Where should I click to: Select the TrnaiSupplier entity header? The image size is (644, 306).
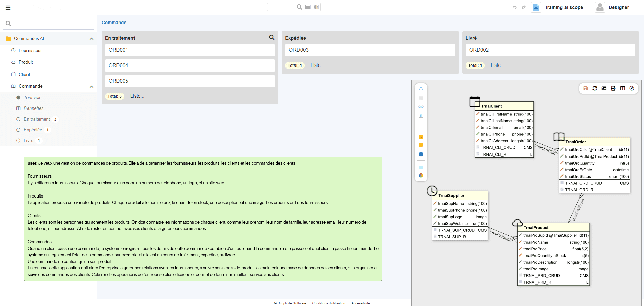point(460,195)
